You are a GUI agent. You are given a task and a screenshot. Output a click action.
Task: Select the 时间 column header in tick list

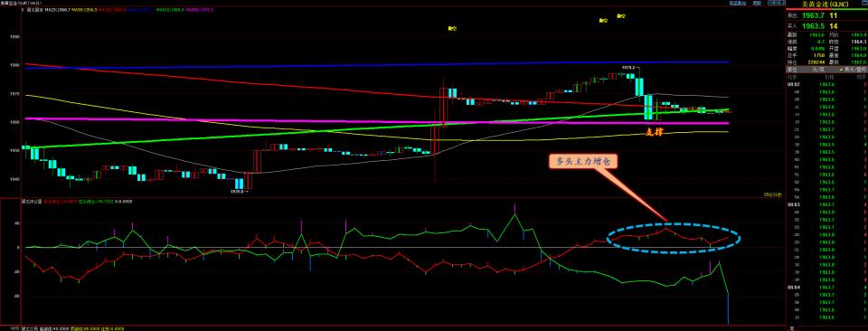tap(792, 77)
